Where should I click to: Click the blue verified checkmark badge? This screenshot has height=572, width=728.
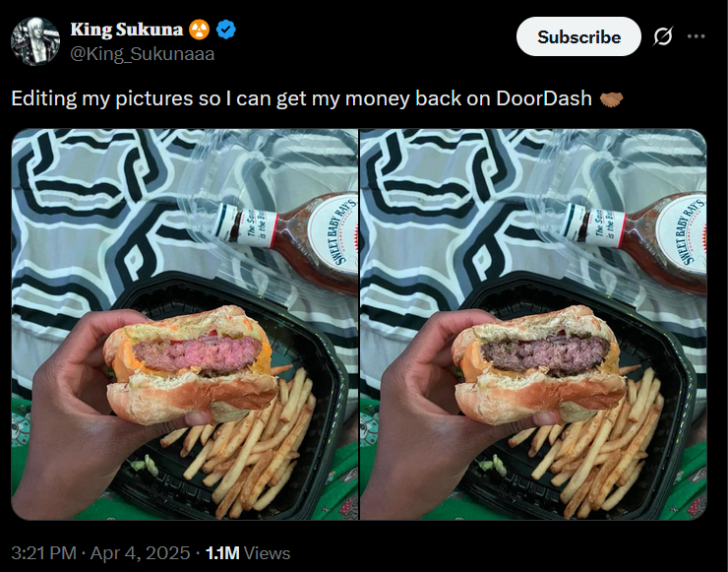(226, 30)
